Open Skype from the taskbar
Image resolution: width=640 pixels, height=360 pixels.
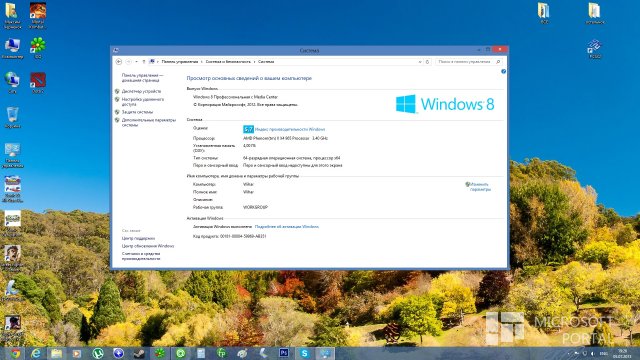pos(304,353)
